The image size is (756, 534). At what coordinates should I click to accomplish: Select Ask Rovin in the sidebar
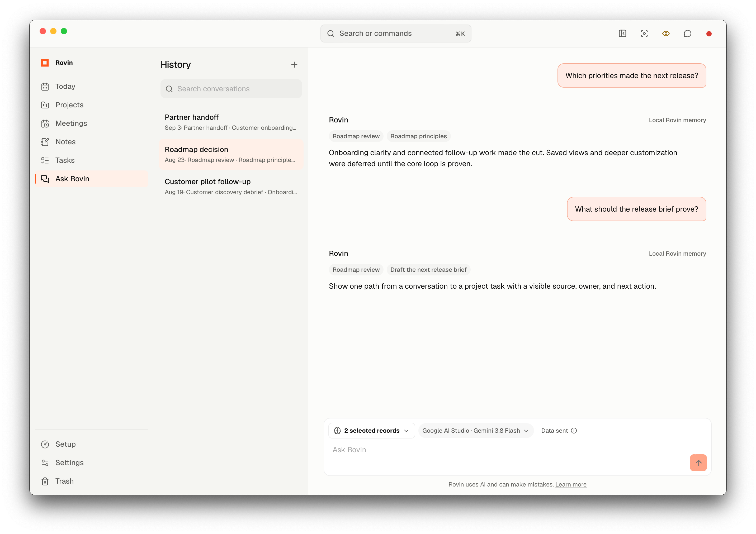tap(92, 179)
